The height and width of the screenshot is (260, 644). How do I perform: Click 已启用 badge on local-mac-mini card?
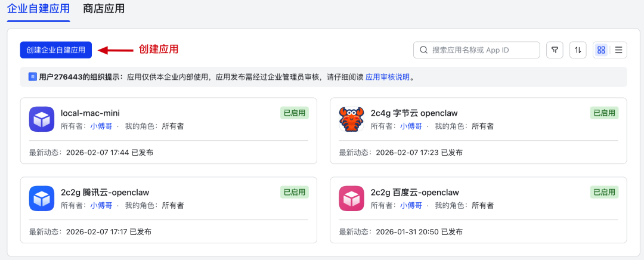coord(295,113)
